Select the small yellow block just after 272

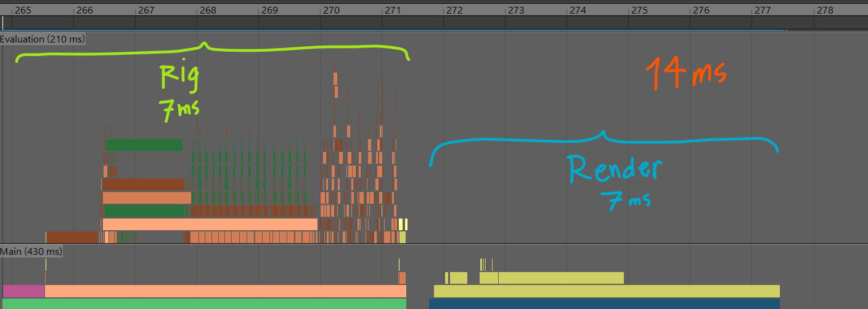point(457,278)
